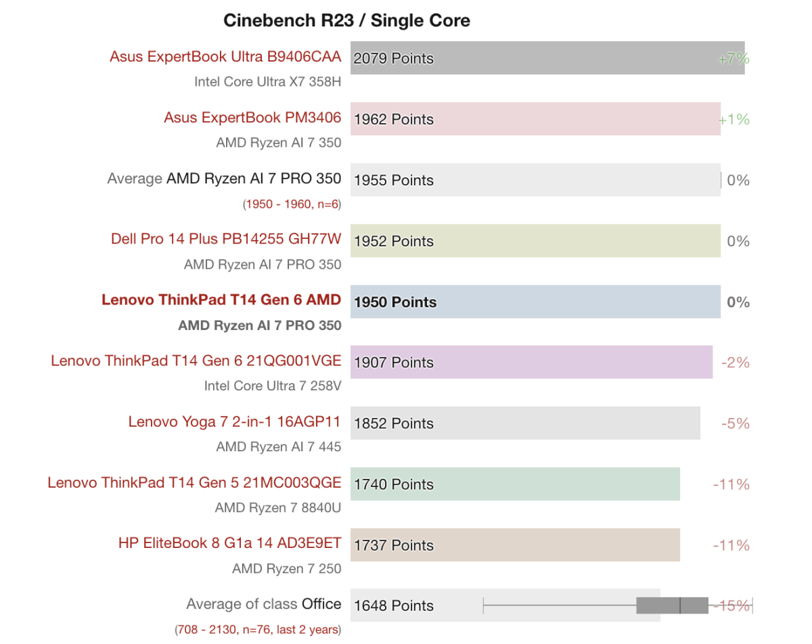Click the purple 1907 Points bar
The height and width of the screenshot is (644, 812).
(x=531, y=363)
